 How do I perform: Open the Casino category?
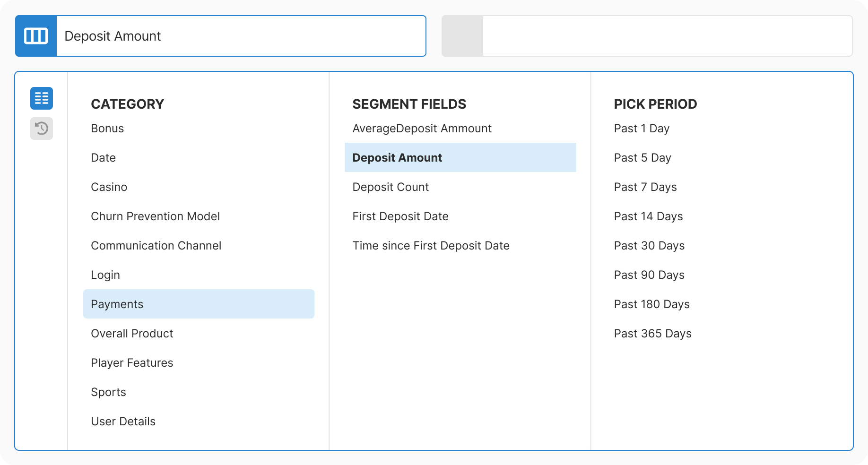point(109,187)
